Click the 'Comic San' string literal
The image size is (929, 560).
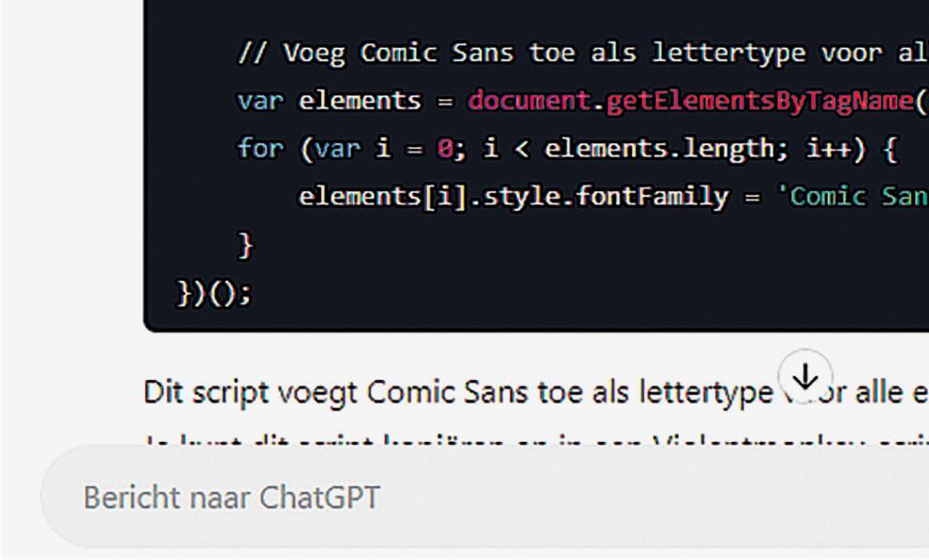point(853,197)
